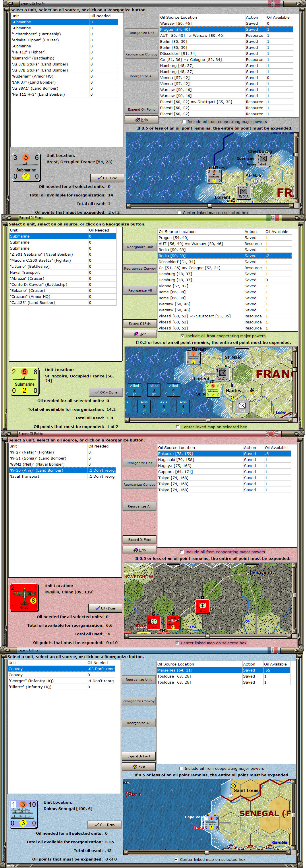The image size is (306, 868).
Task: Click OK - Done in the Brest unit window
Action: pyautogui.click(x=107, y=178)
